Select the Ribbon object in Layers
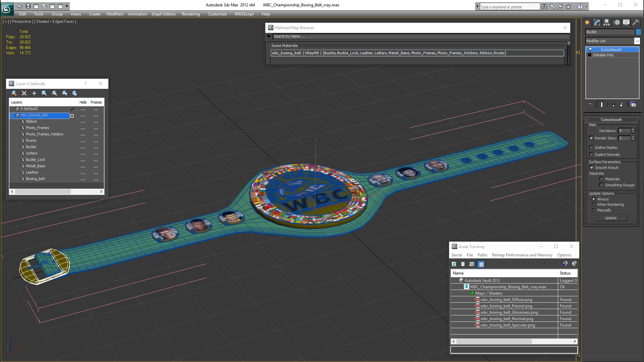 pyautogui.click(x=31, y=121)
